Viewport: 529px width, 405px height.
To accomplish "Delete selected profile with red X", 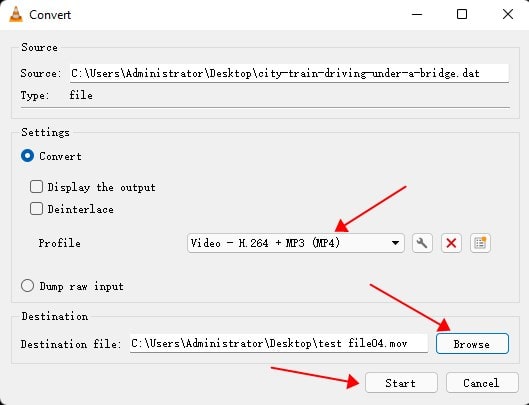I will point(451,243).
